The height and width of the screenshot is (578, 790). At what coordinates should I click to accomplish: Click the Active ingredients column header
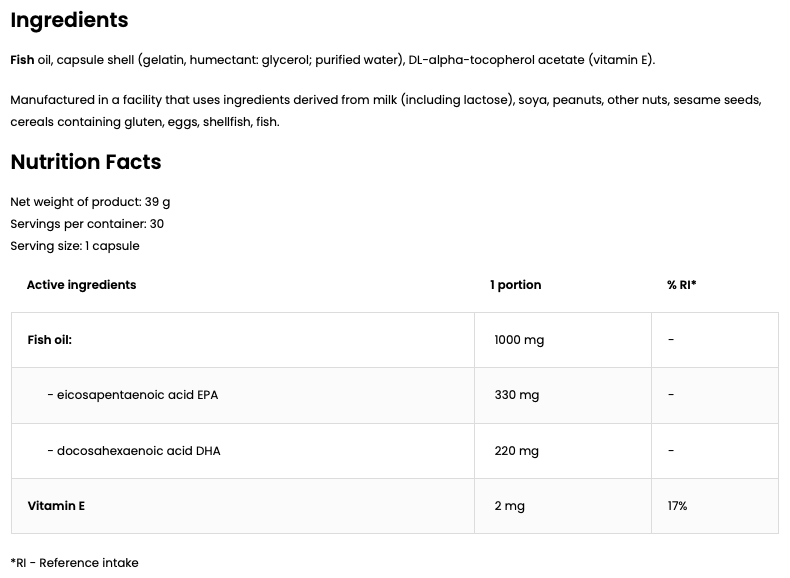[x=81, y=285]
